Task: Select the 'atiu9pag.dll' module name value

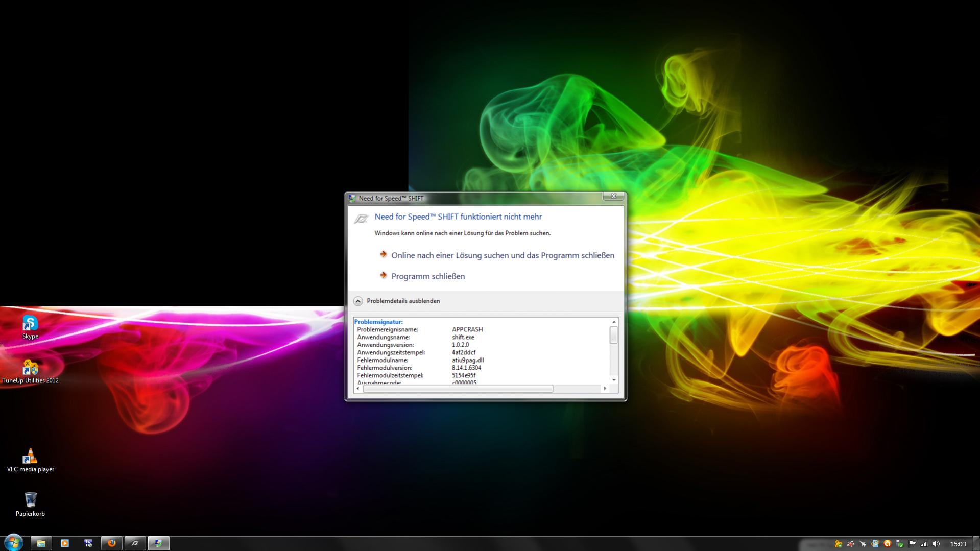Action: click(468, 360)
